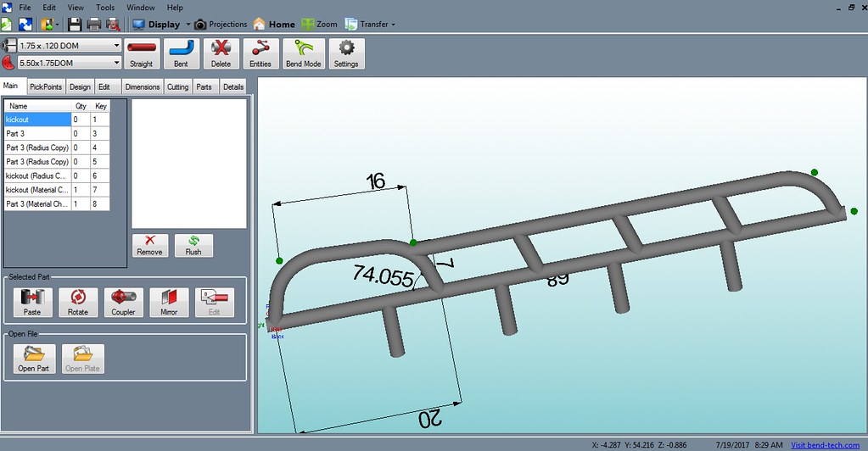Image resolution: width=868 pixels, height=451 pixels.
Task: Select kickout (Radius C... row
Action: [x=57, y=176]
